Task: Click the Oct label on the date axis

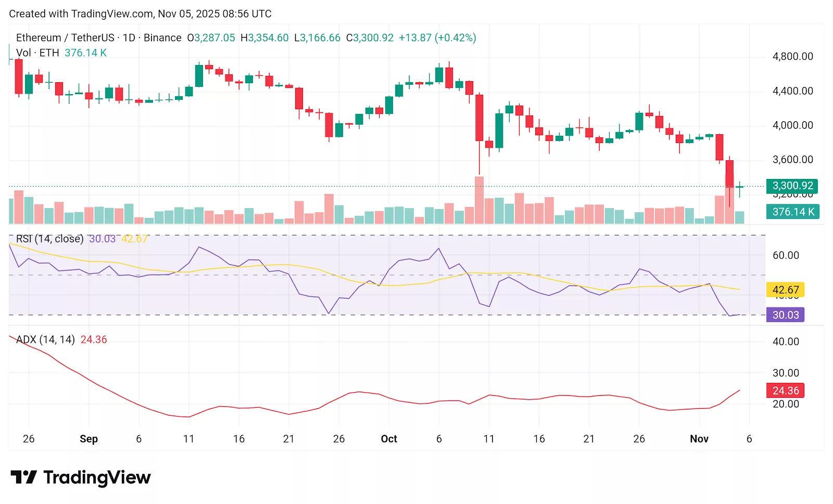Action: point(389,438)
